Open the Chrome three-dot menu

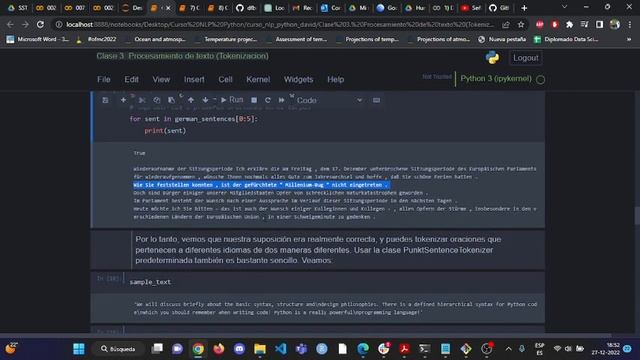tap(630, 24)
